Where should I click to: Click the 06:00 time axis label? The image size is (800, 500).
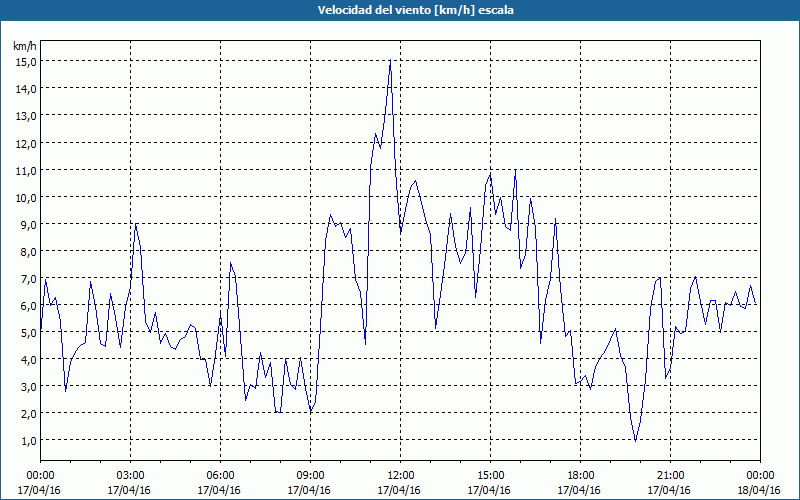click(220, 476)
